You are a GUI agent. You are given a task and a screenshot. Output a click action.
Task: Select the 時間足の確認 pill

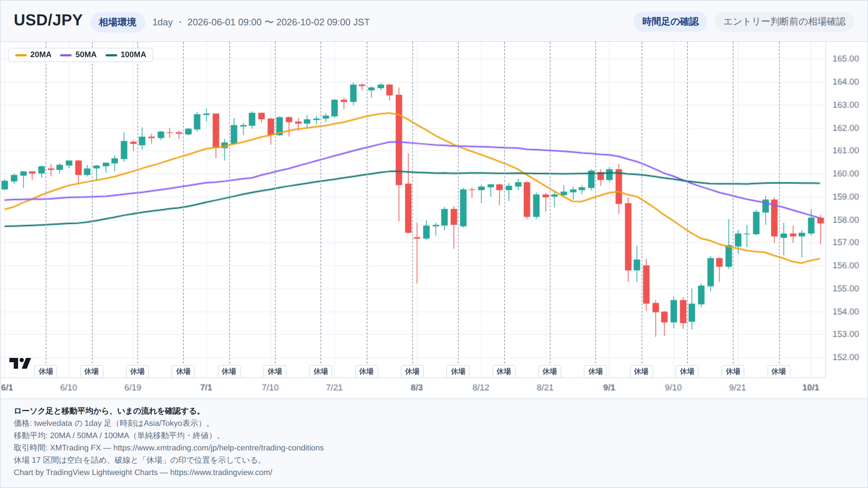(670, 22)
